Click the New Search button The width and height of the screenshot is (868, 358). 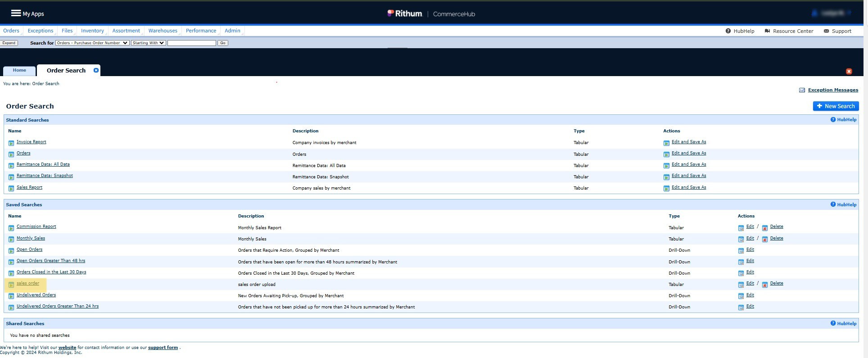click(x=836, y=106)
